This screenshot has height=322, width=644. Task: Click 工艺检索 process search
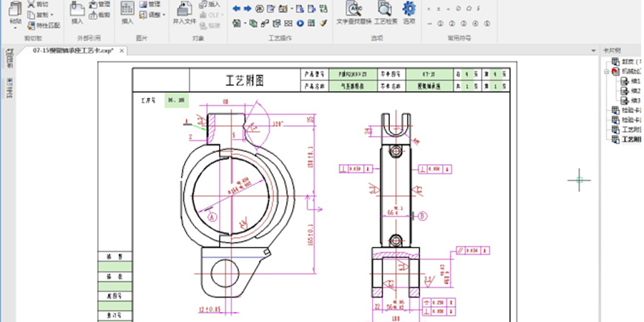[x=386, y=13]
